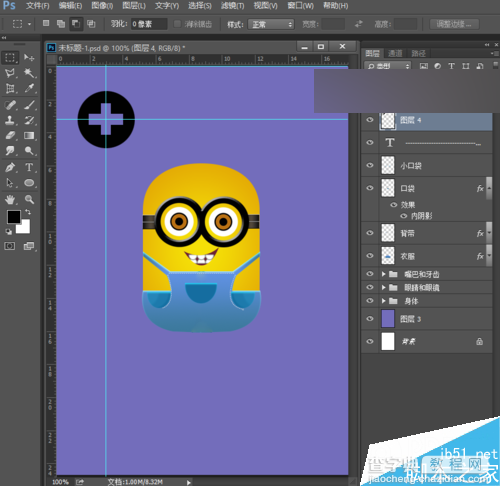Open the 滤镜 menu
The width and height of the screenshot is (500, 486).
pyautogui.click(x=232, y=6)
